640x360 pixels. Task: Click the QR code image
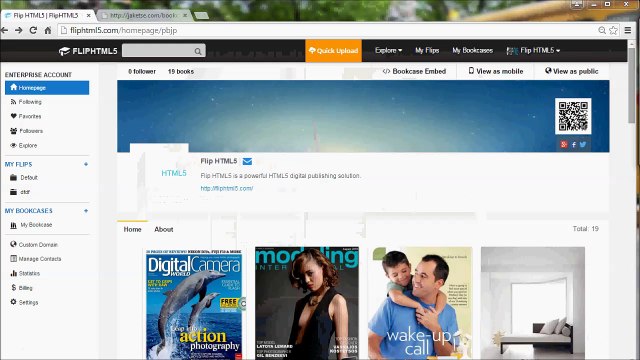click(573, 116)
